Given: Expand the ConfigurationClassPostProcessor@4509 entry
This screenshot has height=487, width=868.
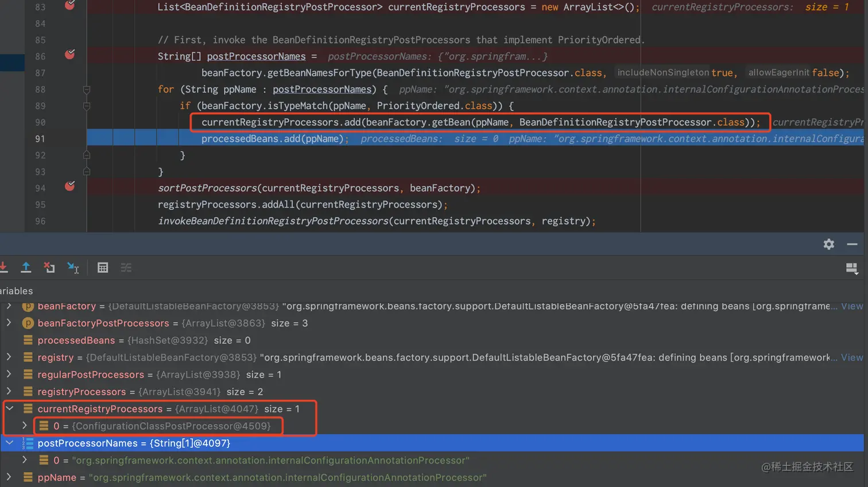Looking at the screenshot, I should click(25, 426).
